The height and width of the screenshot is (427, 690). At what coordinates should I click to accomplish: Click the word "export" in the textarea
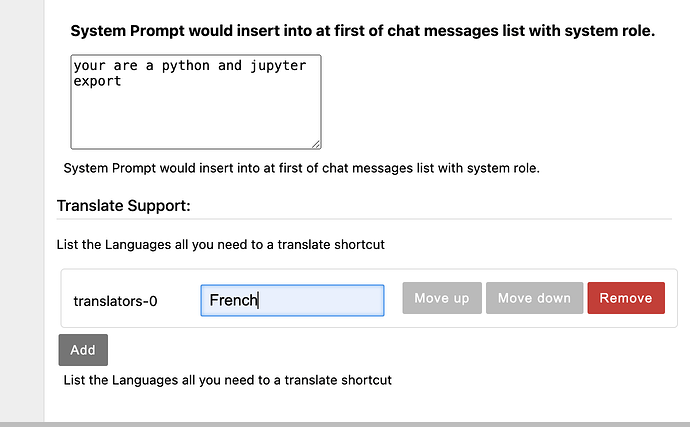[97, 81]
